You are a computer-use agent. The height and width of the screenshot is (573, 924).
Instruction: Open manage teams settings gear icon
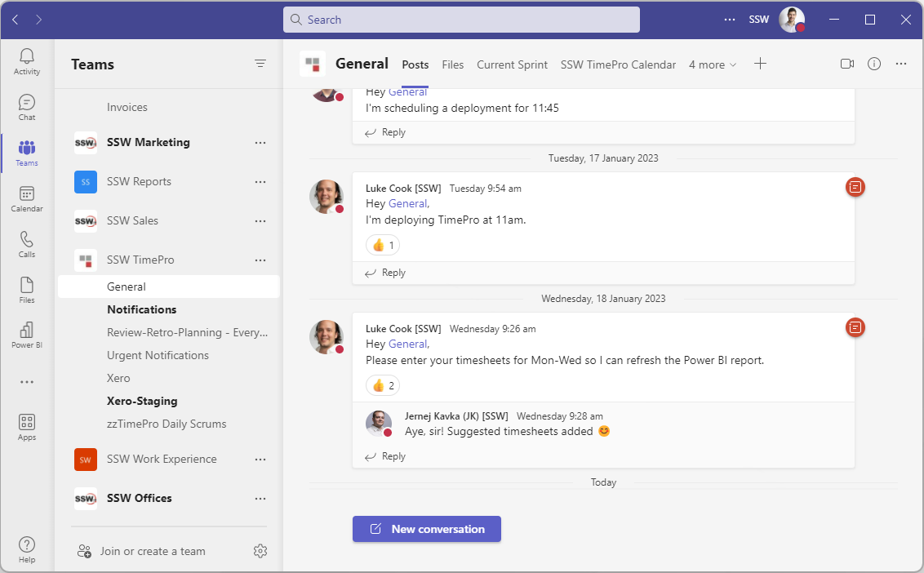click(x=260, y=551)
